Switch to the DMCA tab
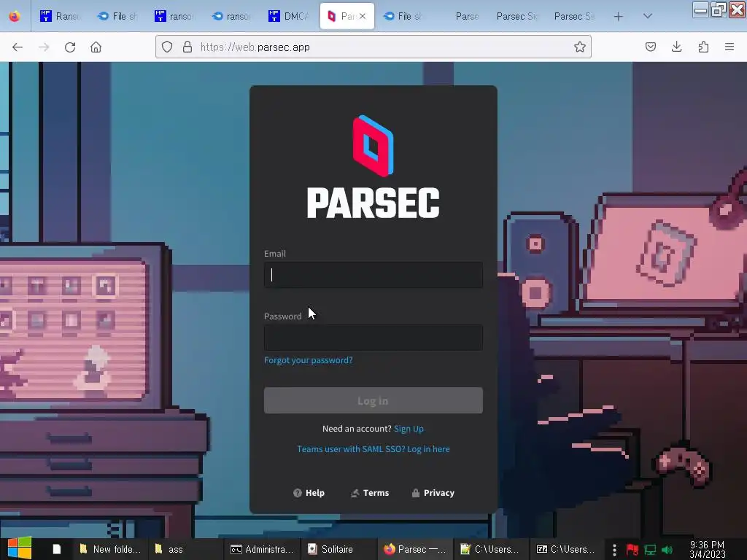747x560 pixels. [289, 16]
